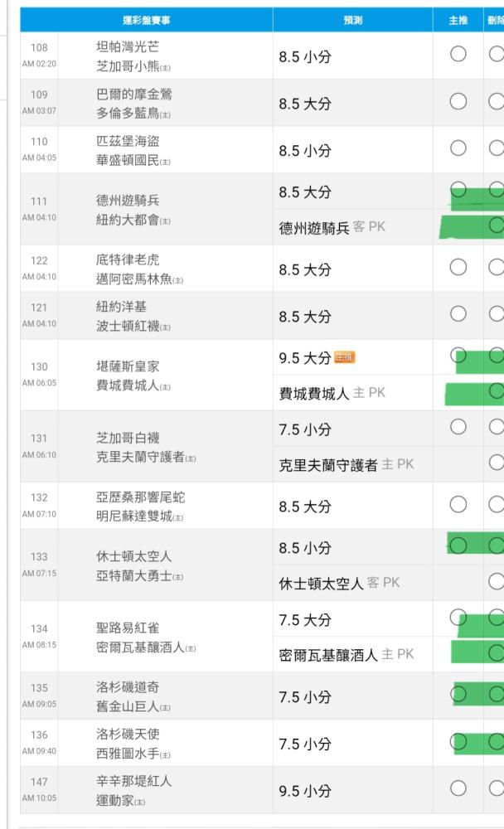Select 主推 radio for game 109 巴爾的摩金鶯
The height and width of the screenshot is (829, 504).
[460, 101]
